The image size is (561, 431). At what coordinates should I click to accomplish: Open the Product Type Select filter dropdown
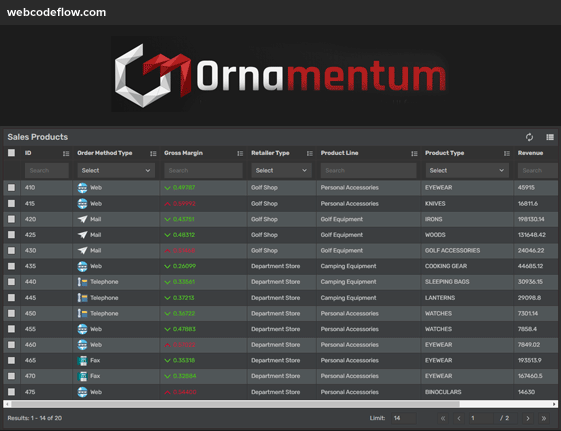point(467,171)
